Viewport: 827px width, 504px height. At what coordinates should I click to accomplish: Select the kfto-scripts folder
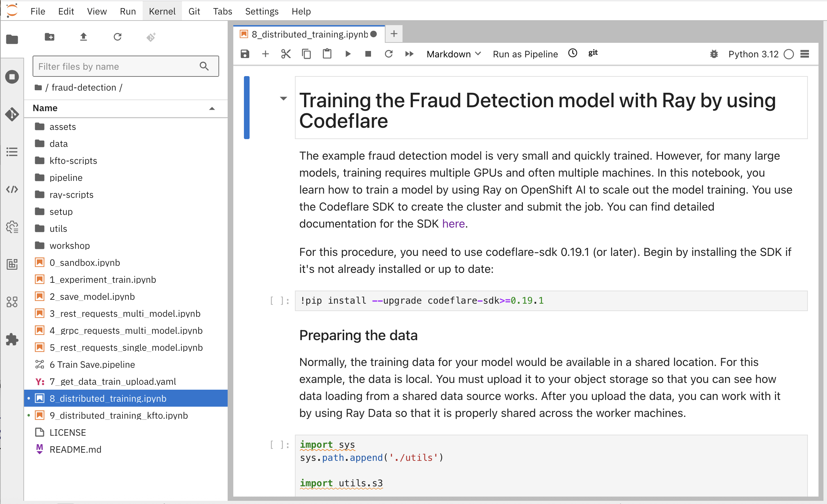[126, 161]
